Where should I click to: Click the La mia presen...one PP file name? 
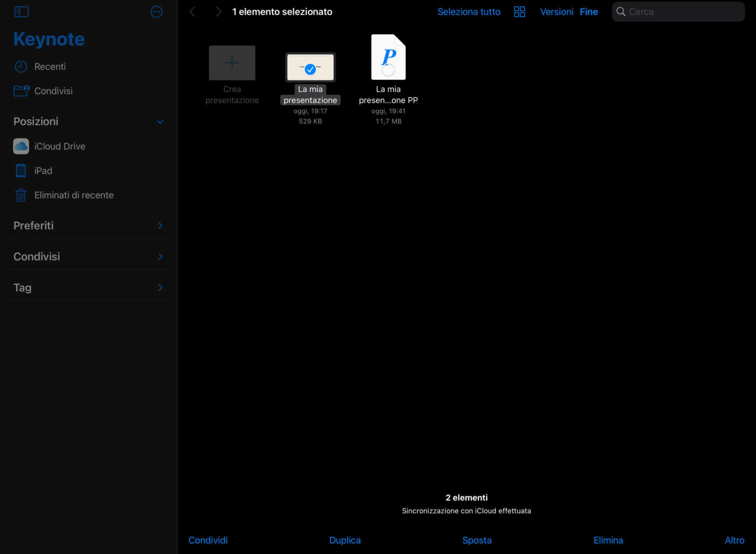[388, 95]
